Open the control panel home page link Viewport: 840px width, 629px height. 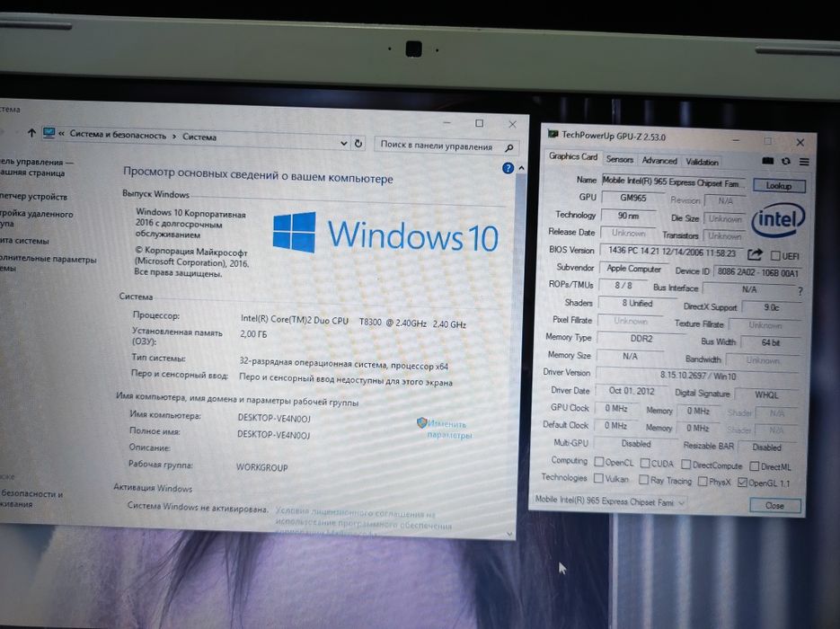point(37,167)
